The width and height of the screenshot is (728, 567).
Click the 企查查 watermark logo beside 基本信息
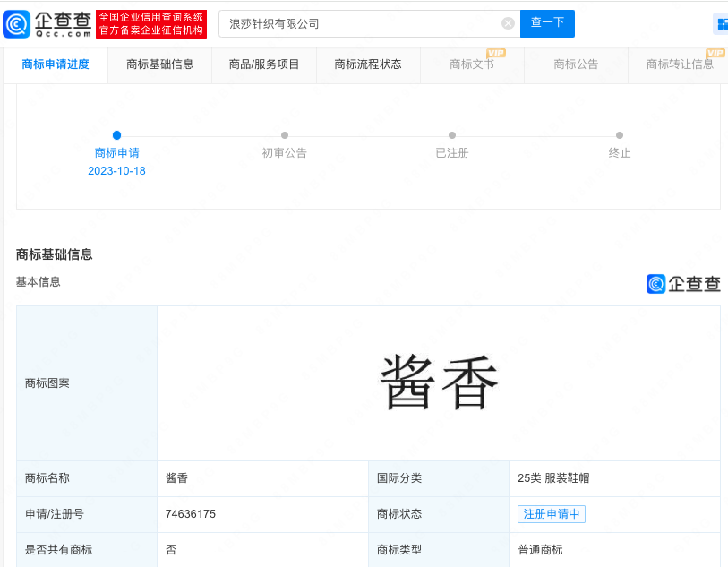pos(683,284)
